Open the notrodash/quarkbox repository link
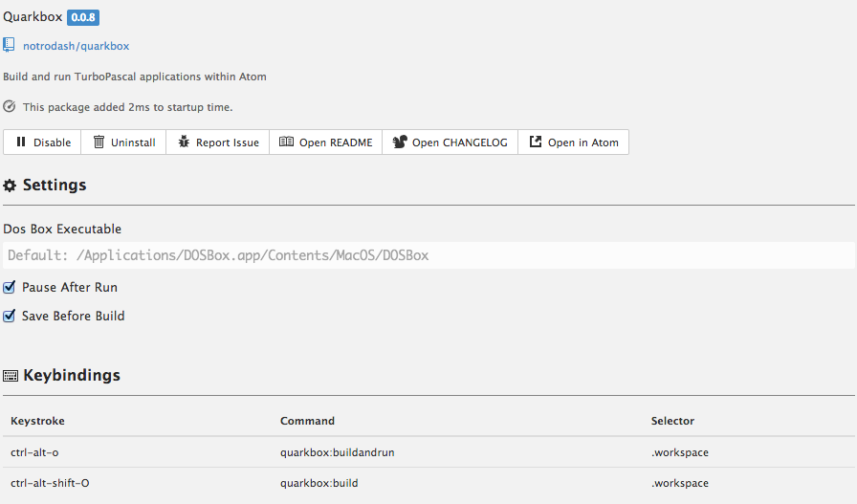The width and height of the screenshot is (857, 504). [76, 46]
